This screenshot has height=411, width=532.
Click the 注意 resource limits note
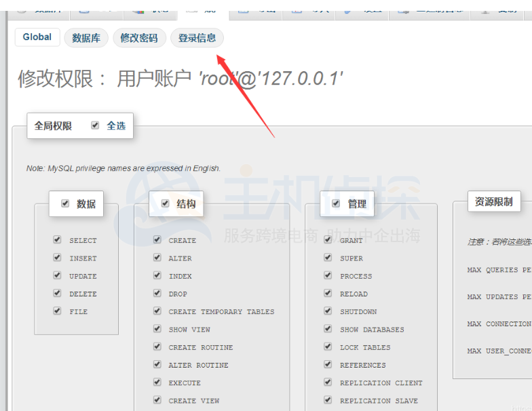click(x=499, y=241)
